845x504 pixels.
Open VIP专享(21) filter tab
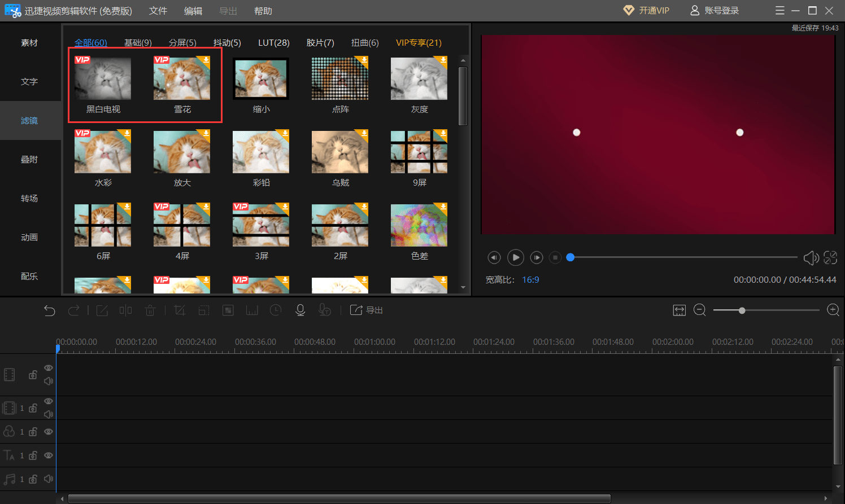tap(419, 43)
